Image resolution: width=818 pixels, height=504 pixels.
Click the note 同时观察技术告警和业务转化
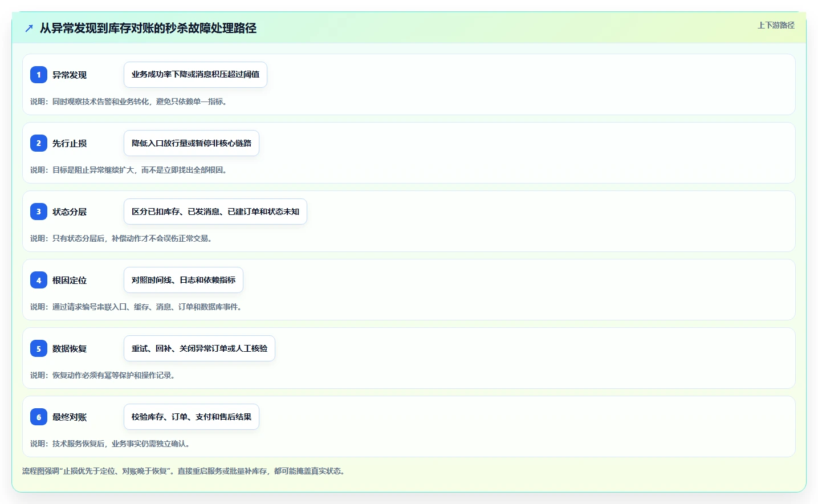(x=130, y=101)
